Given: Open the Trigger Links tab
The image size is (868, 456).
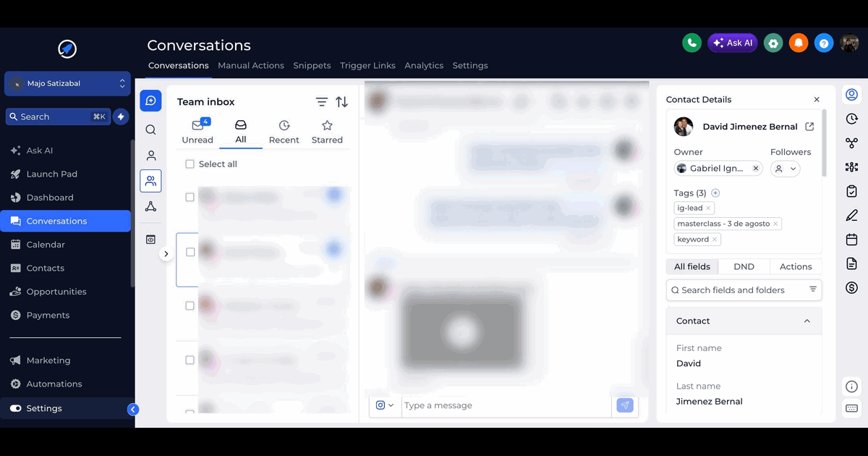Looking at the screenshot, I should pyautogui.click(x=367, y=66).
